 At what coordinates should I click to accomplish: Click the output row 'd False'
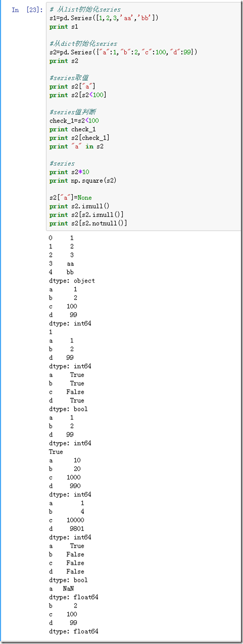[67, 572]
